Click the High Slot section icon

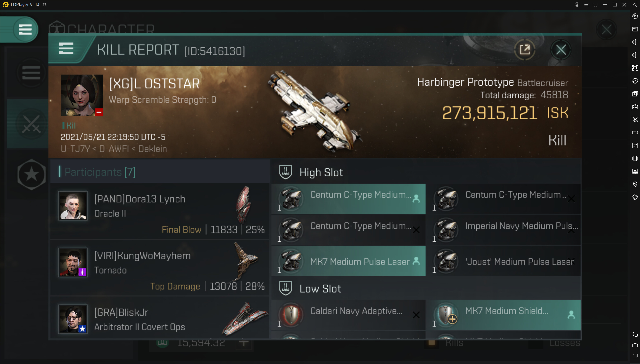pyautogui.click(x=285, y=172)
